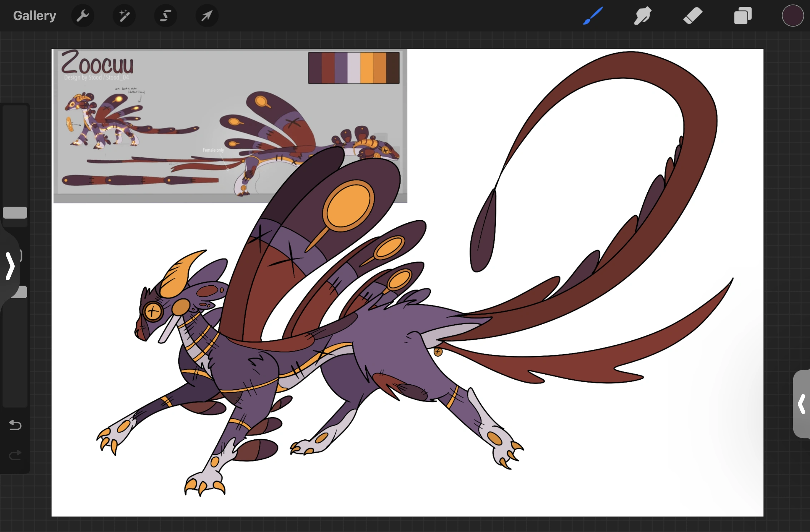Undo the last stroke
This screenshot has width=810, height=532.
click(15, 425)
